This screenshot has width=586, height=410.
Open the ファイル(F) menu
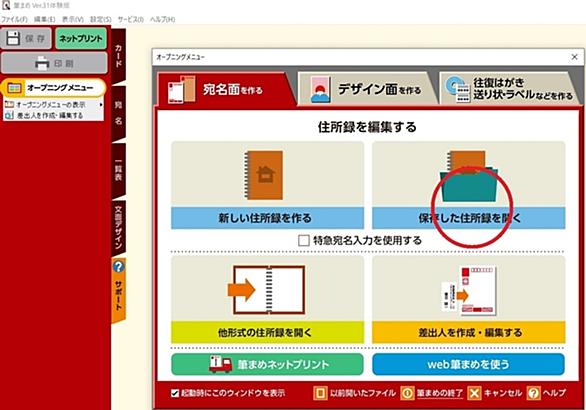(x=15, y=19)
